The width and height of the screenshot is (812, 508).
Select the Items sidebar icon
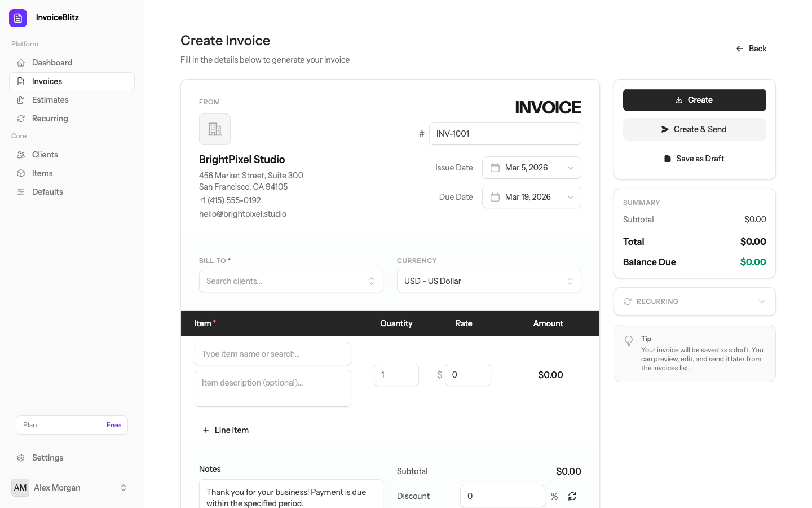[x=21, y=173]
